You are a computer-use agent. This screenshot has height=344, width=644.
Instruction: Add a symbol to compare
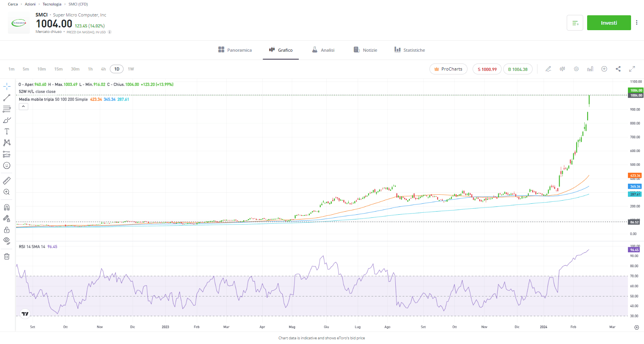(604, 69)
